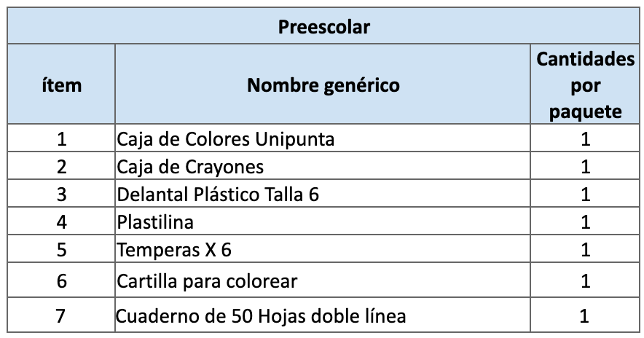Select the ítem column header
Screen dimensions: 644x338
[61, 84]
